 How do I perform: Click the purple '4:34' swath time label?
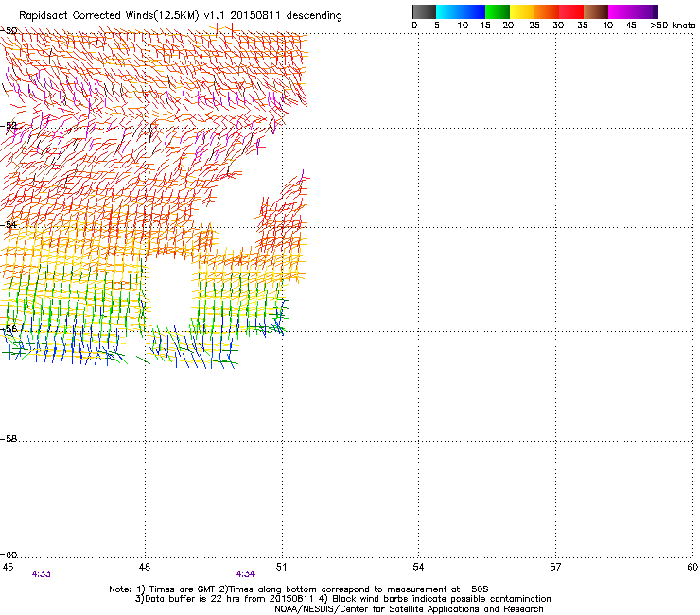246,574
